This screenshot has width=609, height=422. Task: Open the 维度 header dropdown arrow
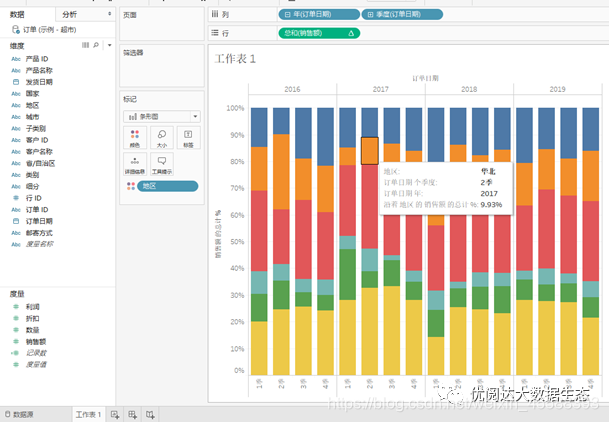pyautogui.click(x=110, y=45)
